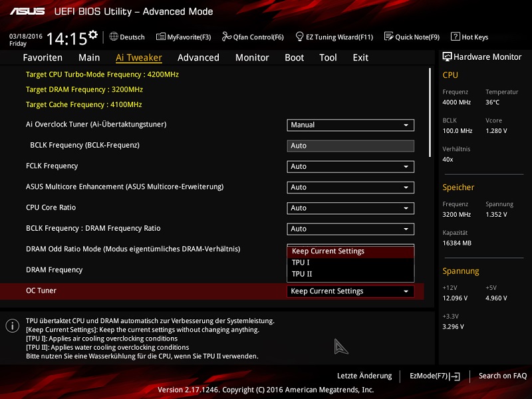This screenshot has height=399, width=532.
Task: Open Ai Overclock Tuner Manual dropdown
Action: [x=350, y=125]
